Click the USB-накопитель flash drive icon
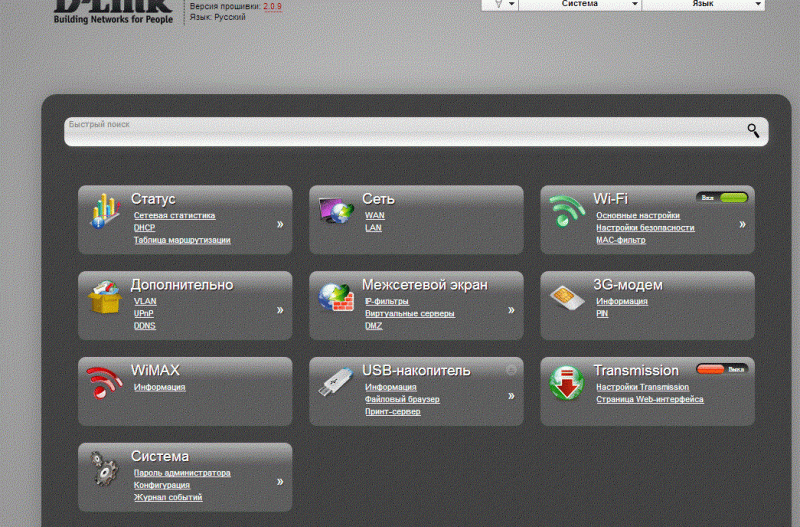Screen dimensions: 800x527 coord(335,383)
